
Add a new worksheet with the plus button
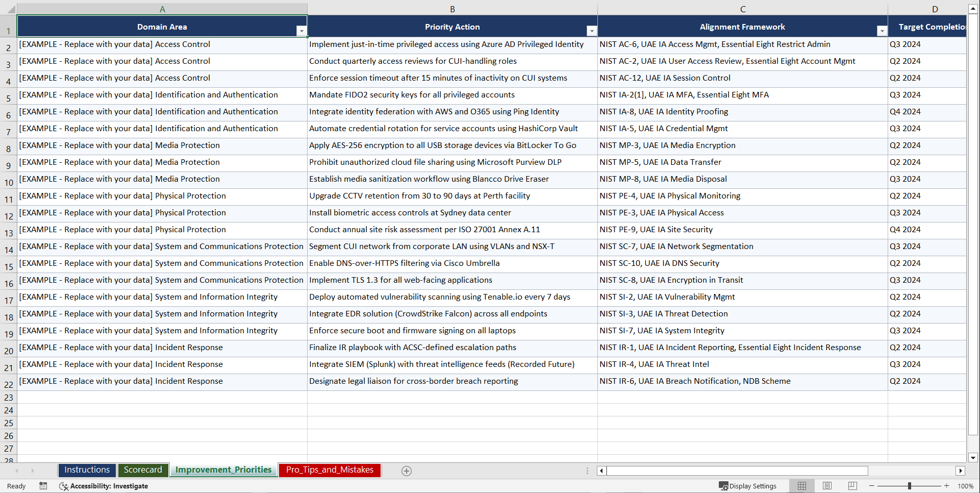coord(407,471)
